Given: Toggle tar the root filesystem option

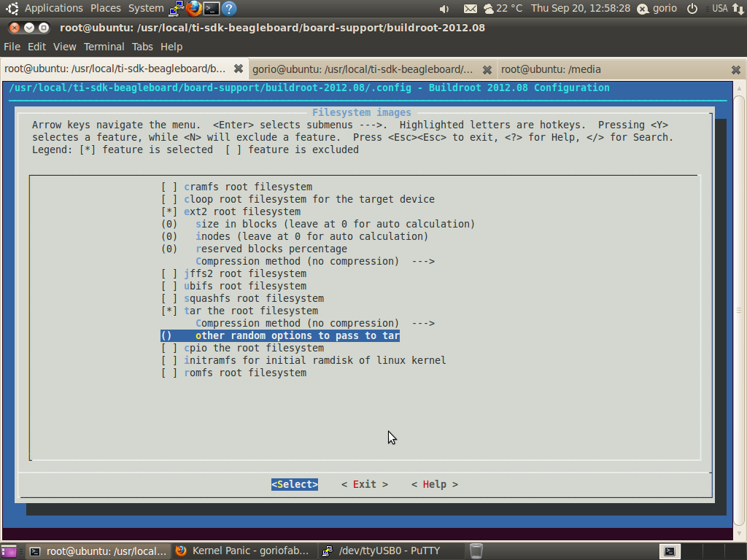Looking at the screenshot, I should [x=239, y=311].
